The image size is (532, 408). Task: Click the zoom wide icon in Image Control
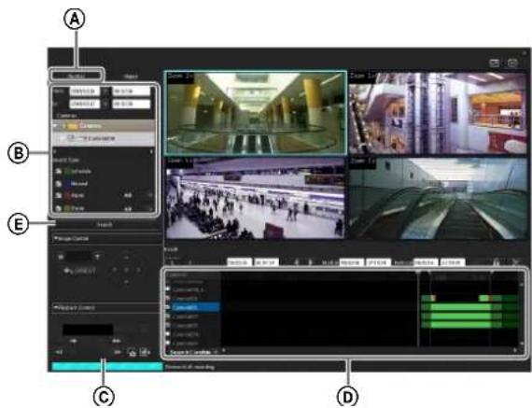click(x=61, y=257)
